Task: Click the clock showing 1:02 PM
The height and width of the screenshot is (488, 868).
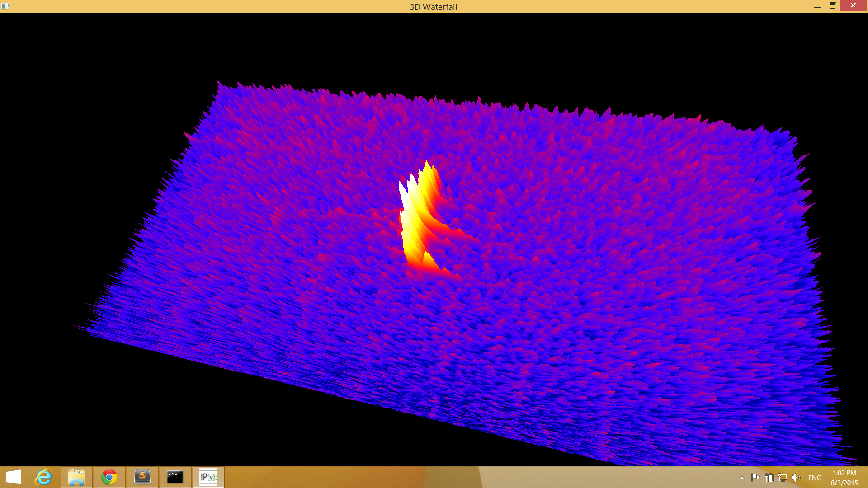Action: (x=844, y=478)
